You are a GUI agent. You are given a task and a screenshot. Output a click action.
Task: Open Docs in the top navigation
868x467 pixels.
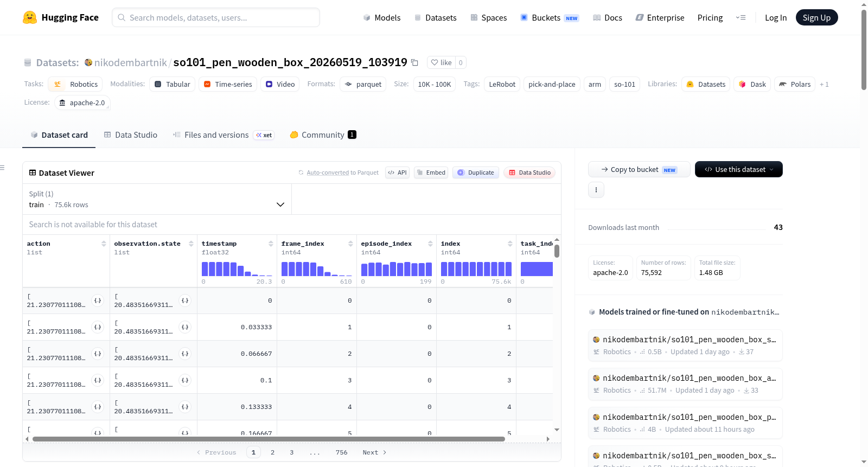pyautogui.click(x=608, y=18)
